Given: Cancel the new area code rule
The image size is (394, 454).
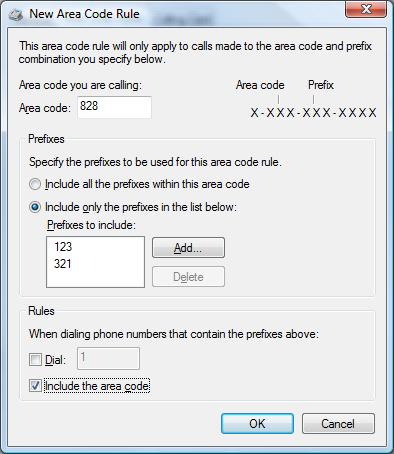Looking at the screenshot, I should pos(338,424).
